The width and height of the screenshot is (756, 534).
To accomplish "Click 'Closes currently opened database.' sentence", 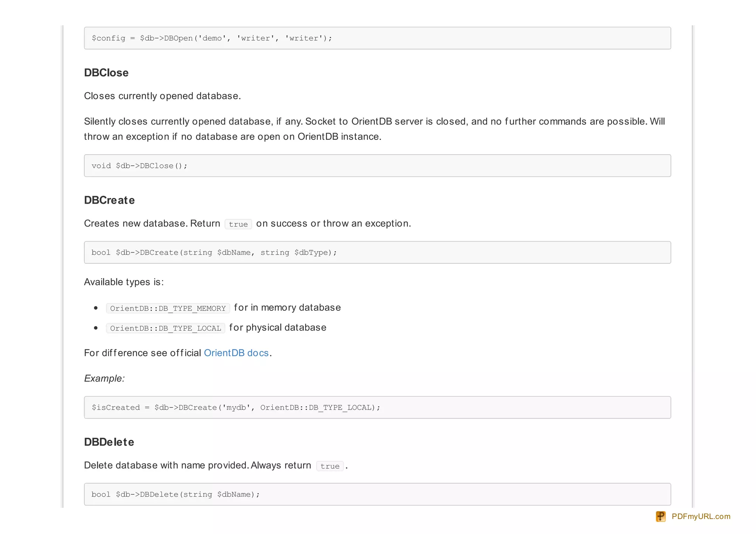I will tap(162, 96).
